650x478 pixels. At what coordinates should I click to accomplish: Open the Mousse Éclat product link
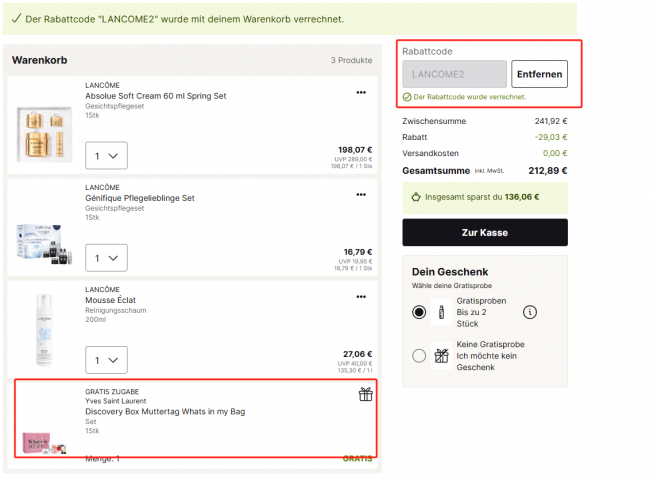[111, 300]
